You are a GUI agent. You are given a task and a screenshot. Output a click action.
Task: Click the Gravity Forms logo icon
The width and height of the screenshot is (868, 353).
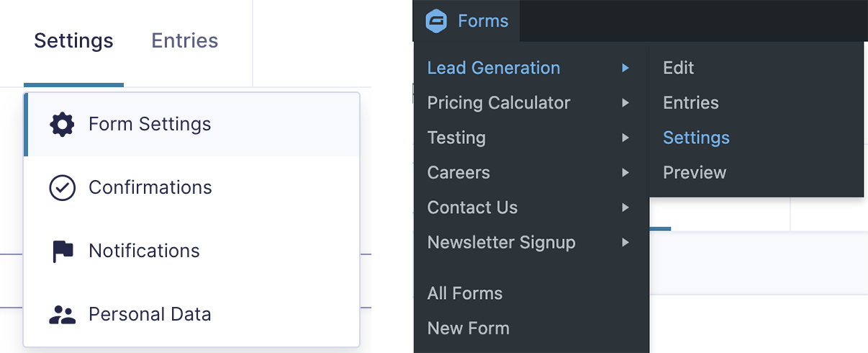tap(436, 21)
